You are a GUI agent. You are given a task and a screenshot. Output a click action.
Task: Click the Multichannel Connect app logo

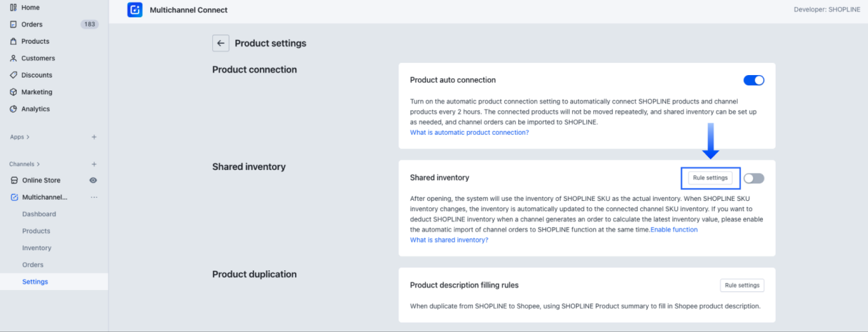pyautogui.click(x=135, y=10)
